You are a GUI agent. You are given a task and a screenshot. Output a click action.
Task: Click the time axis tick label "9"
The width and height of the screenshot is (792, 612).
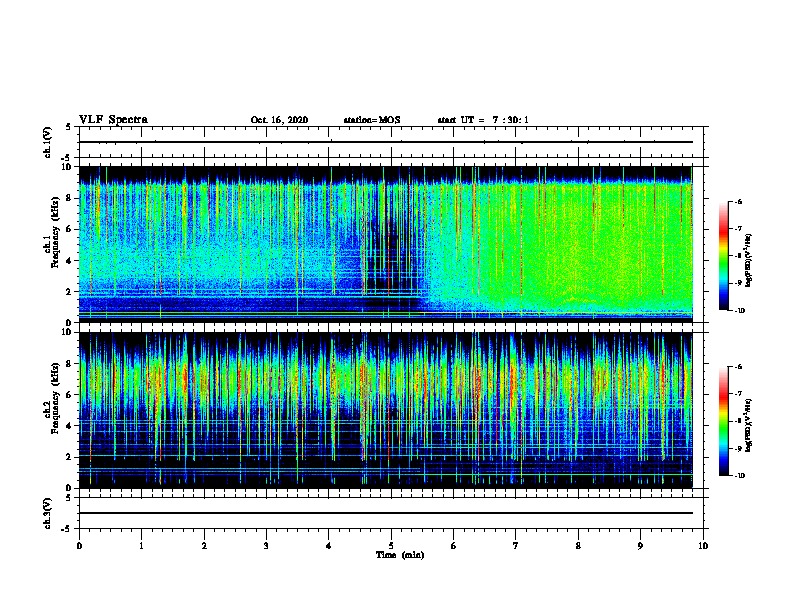point(640,546)
